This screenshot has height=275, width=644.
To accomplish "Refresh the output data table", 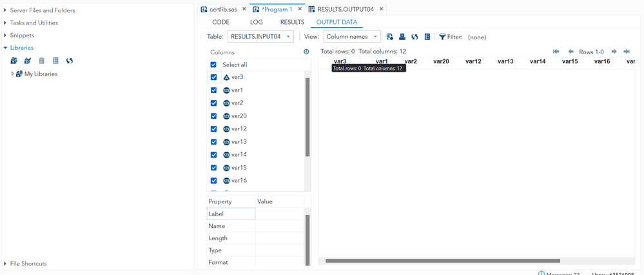I will (415, 37).
